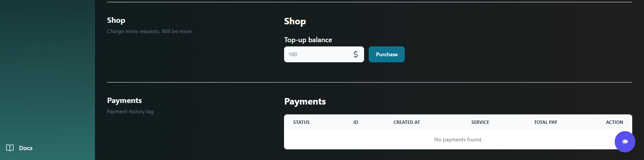The height and width of the screenshot is (160, 644).
Task: Click the left Payments section title
Action: pos(124,100)
